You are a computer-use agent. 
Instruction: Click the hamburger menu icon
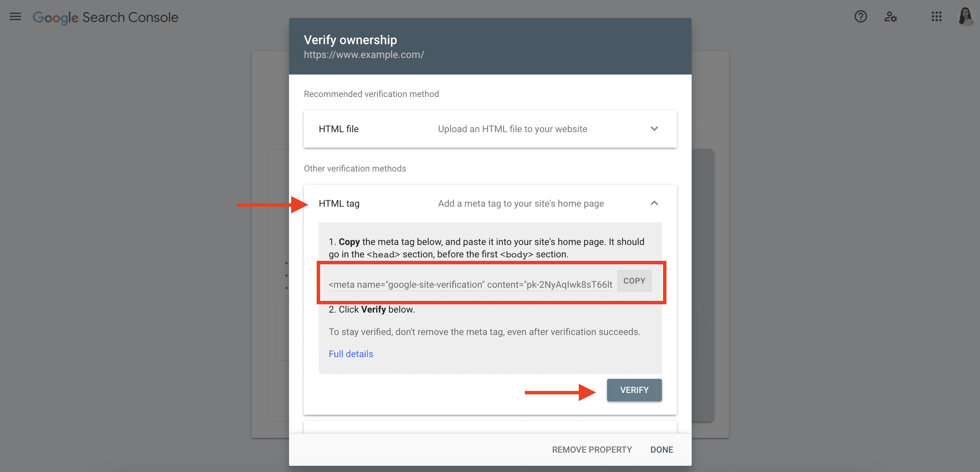pos(16,16)
